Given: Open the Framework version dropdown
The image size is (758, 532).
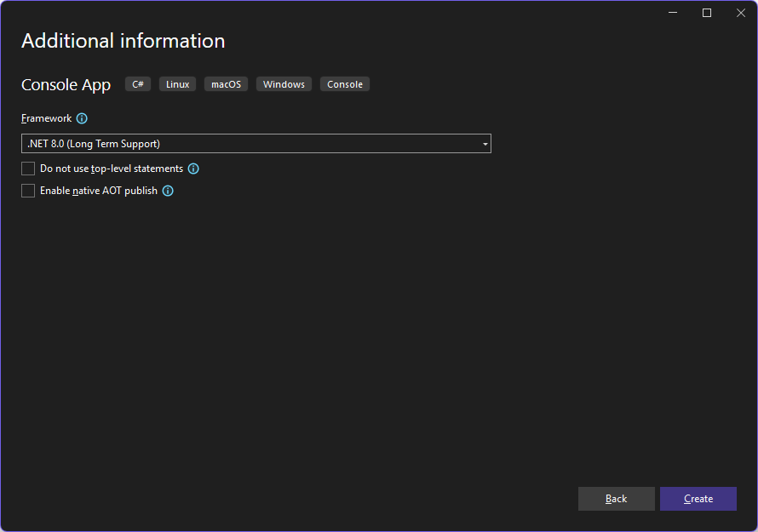Looking at the screenshot, I should (x=256, y=143).
